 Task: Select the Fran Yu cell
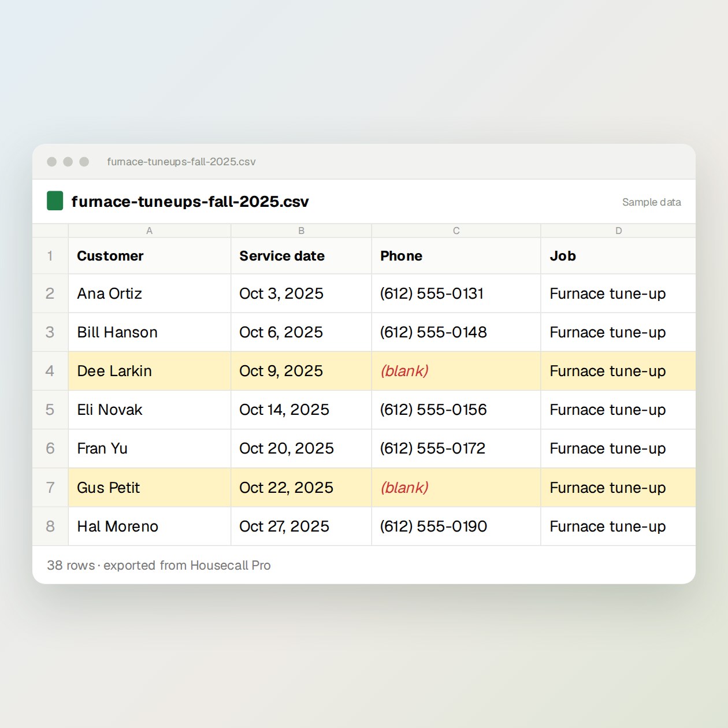tap(150, 448)
